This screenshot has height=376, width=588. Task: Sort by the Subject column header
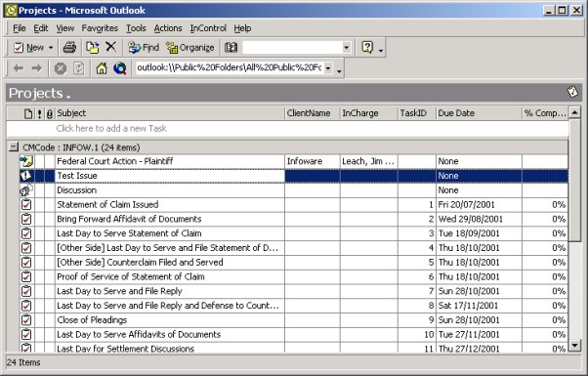click(170, 113)
